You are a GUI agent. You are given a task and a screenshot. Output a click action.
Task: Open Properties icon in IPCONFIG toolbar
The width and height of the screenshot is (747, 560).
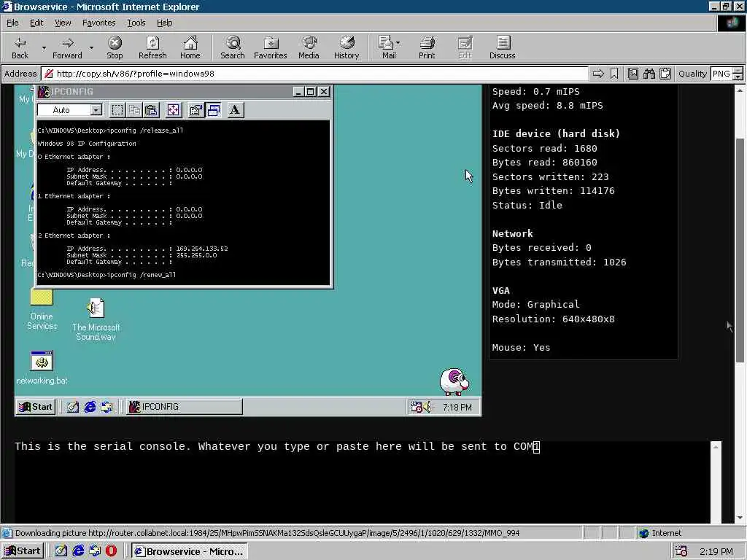pos(196,110)
